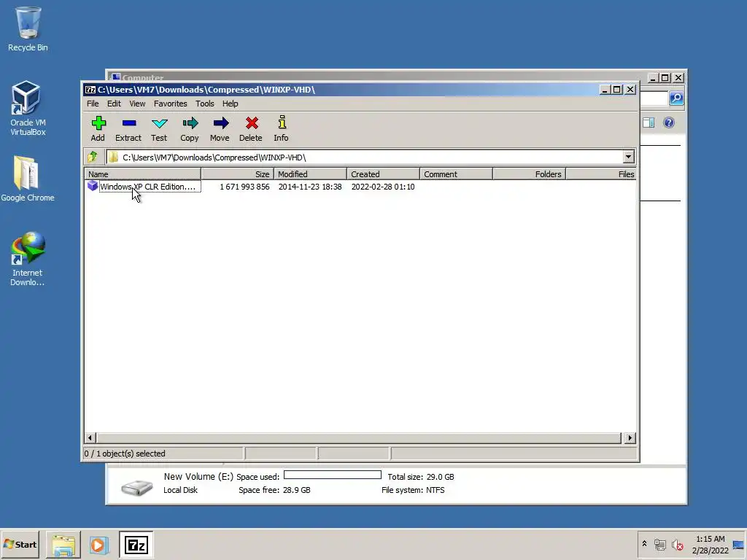Select the Internet Download Manager desktop shortcut
This screenshot has width=747, height=560.
27,259
